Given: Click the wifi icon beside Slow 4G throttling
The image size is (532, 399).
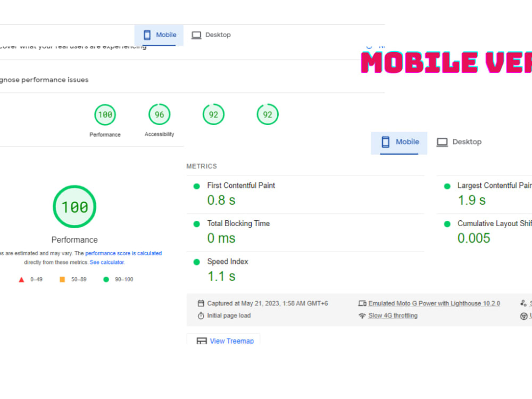Looking at the screenshot, I should point(362,316).
